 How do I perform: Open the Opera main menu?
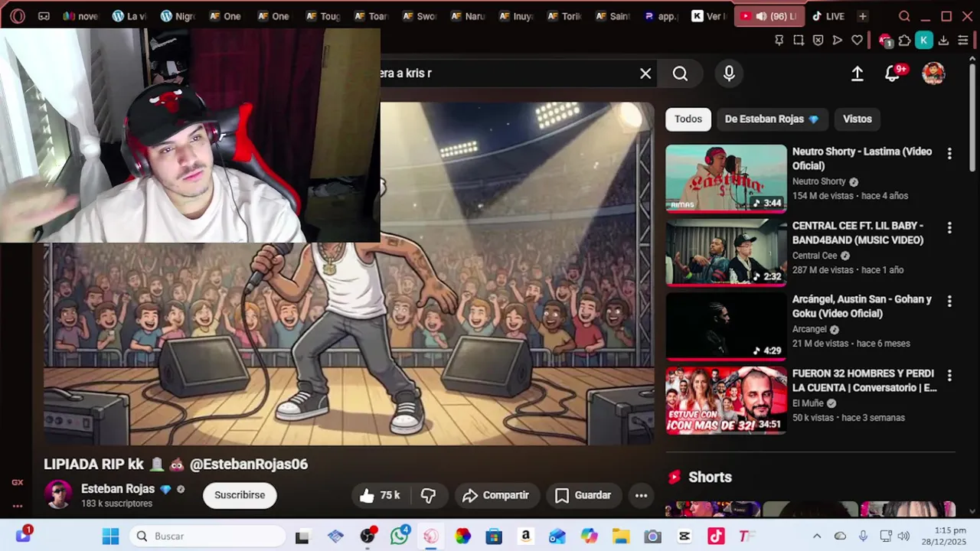18,16
